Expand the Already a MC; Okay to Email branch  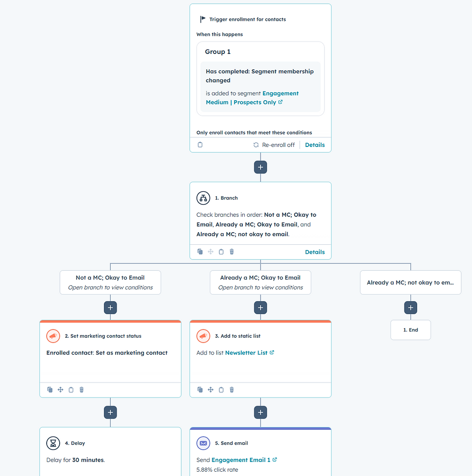click(261, 282)
